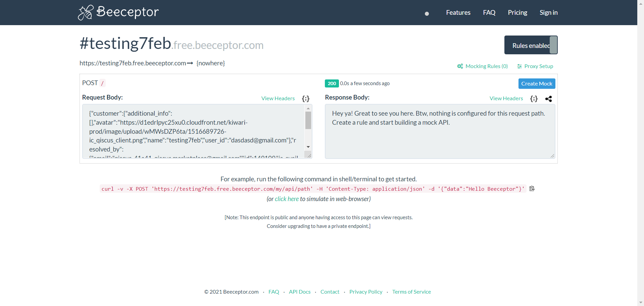Click the curl example command text
The width and height of the screenshot is (644, 306).
click(x=313, y=189)
